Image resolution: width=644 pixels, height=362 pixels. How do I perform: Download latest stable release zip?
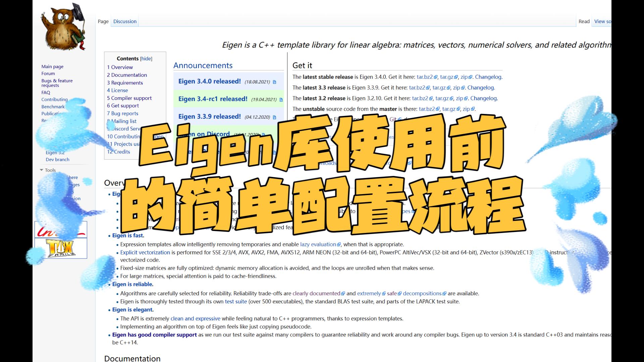pyautogui.click(x=466, y=77)
